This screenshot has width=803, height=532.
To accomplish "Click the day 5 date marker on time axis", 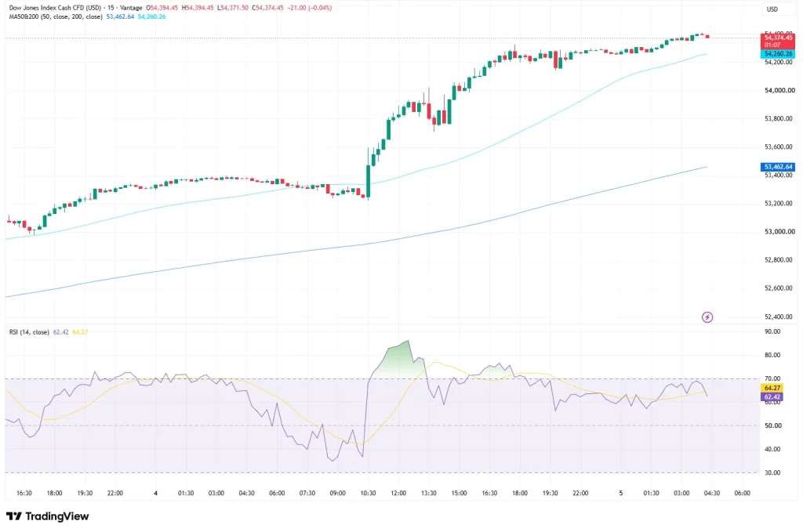I will click(621, 493).
